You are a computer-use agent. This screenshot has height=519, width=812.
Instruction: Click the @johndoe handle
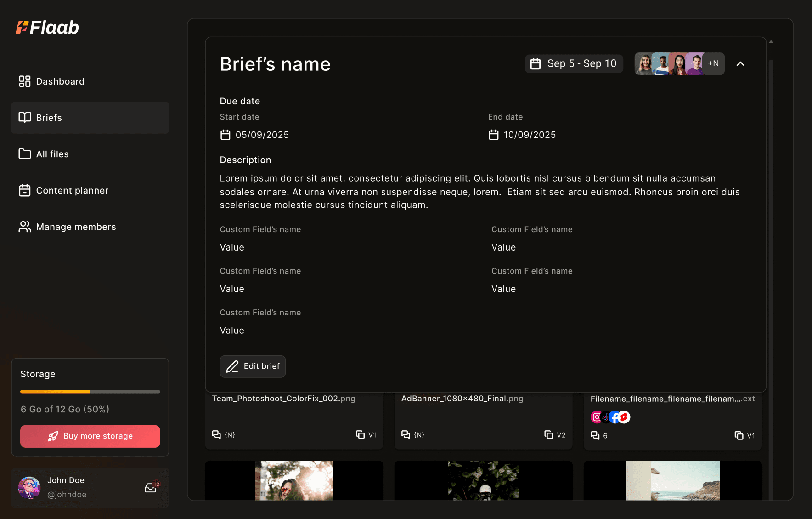(67, 495)
